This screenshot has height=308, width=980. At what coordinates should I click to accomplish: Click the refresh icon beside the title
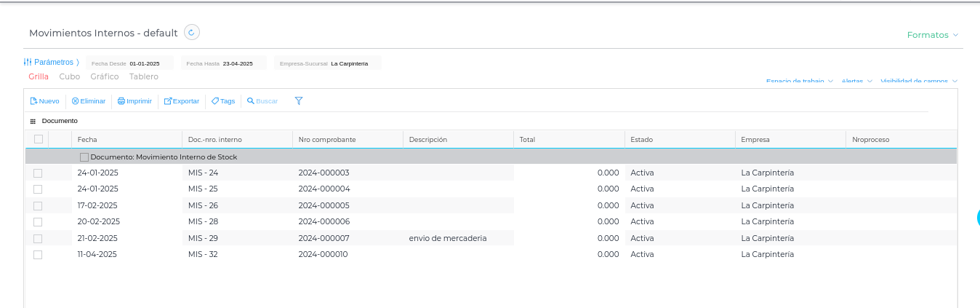coord(192,32)
